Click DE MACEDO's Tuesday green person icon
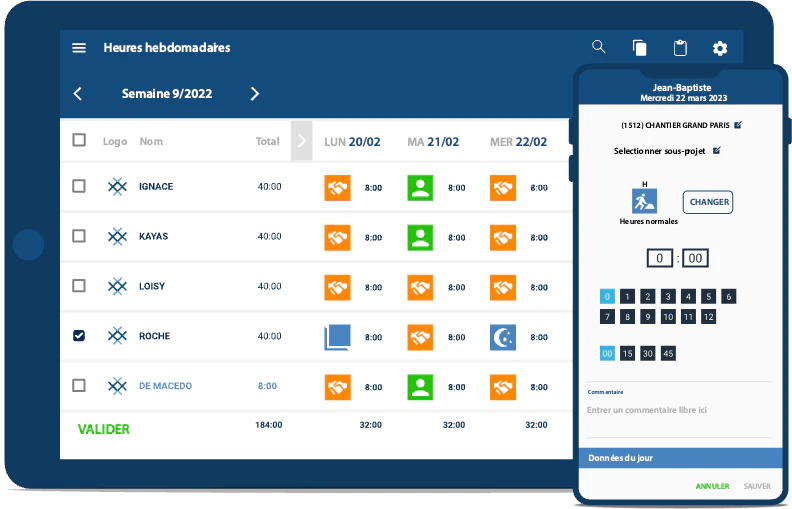The height and width of the screenshot is (509, 792). point(420,387)
